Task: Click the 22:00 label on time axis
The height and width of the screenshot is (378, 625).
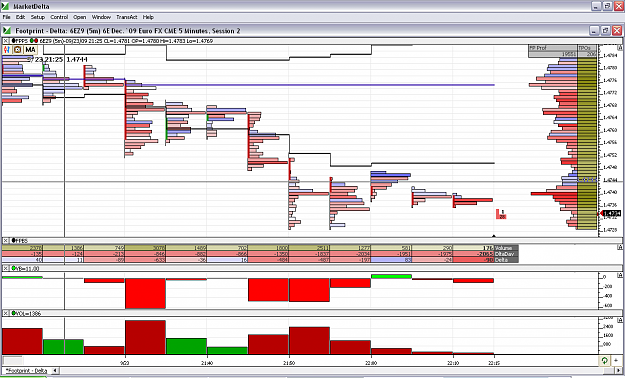Action: [x=371, y=363]
